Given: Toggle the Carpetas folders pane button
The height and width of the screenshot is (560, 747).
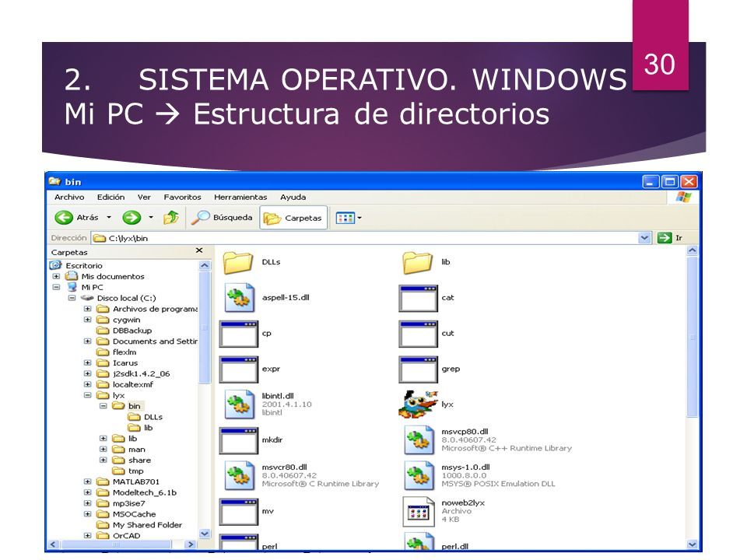Looking at the screenshot, I should point(293,218).
